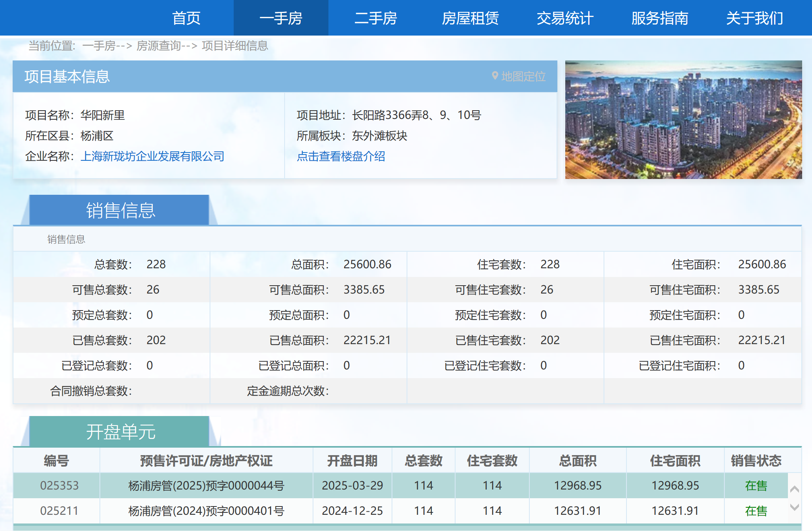
Task: Click 在售 status for 2025-03-29 unit
Action: (756, 486)
